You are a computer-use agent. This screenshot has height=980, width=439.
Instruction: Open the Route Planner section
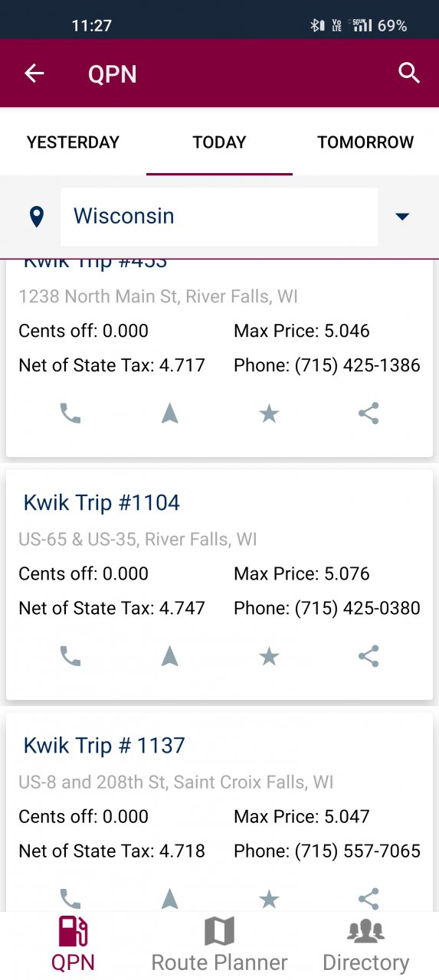tap(219, 945)
